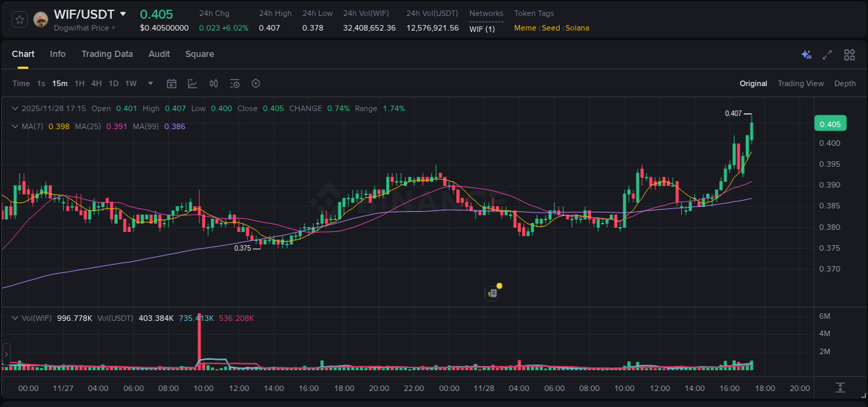Open the technical indicators icon
Screen dimensions: 868x407
pos(213,83)
